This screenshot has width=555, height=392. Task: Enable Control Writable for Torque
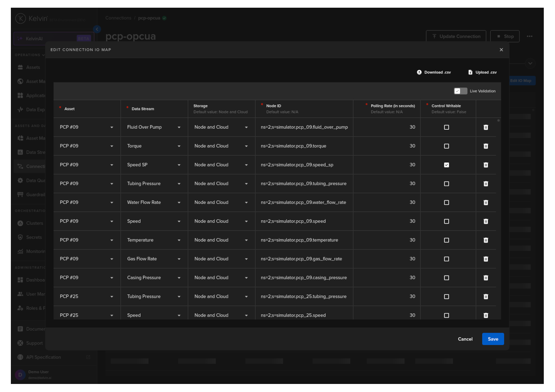[x=446, y=146]
